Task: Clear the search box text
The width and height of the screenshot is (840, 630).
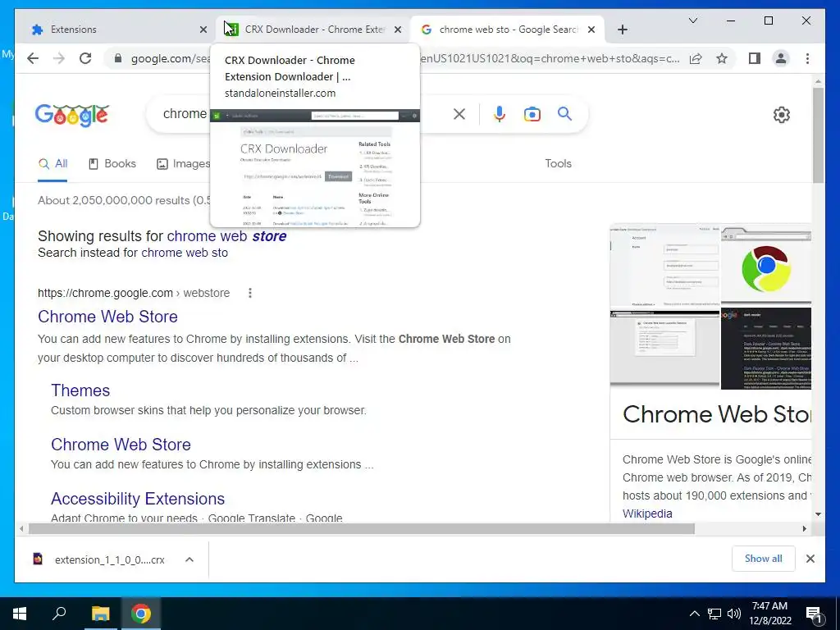Action: pos(459,114)
